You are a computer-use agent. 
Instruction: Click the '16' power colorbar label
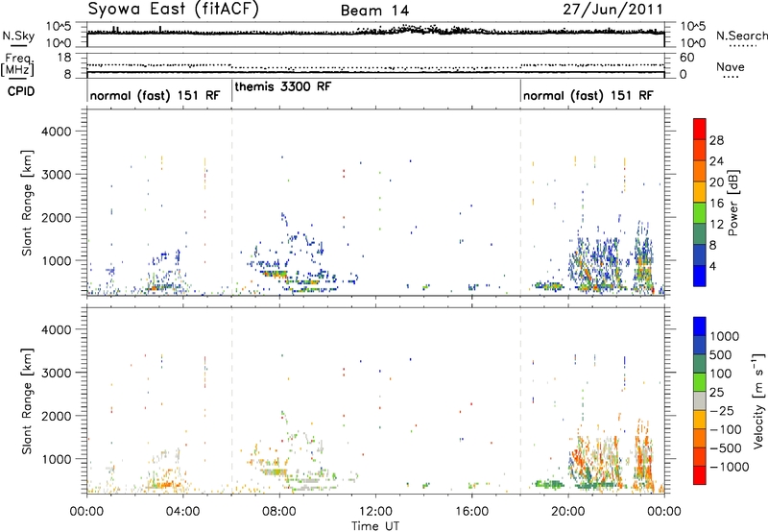(716, 204)
